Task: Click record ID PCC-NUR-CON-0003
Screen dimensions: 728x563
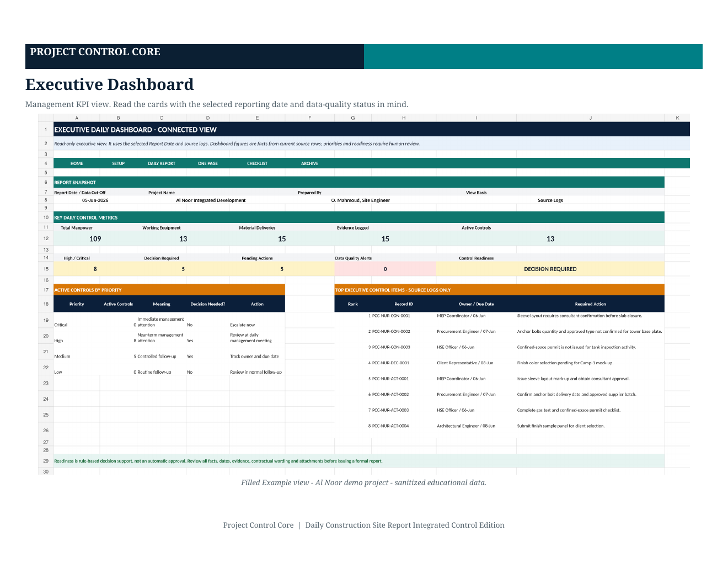Action: (391, 347)
